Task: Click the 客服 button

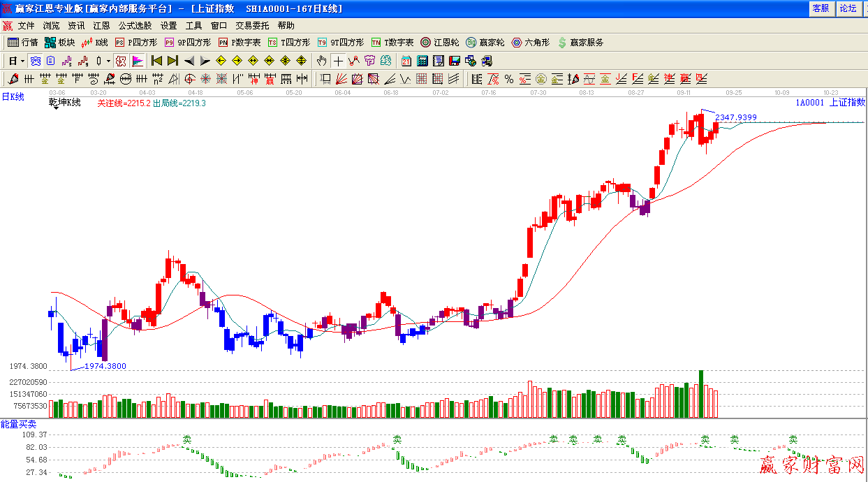Action: (x=821, y=8)
